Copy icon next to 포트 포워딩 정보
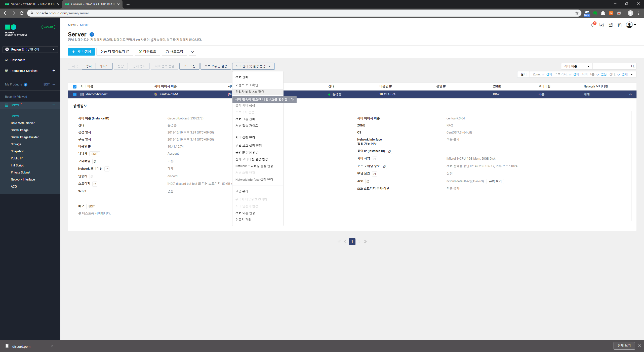Image resolution: width=644 pixels, height=352 pixels. [384, 166]
